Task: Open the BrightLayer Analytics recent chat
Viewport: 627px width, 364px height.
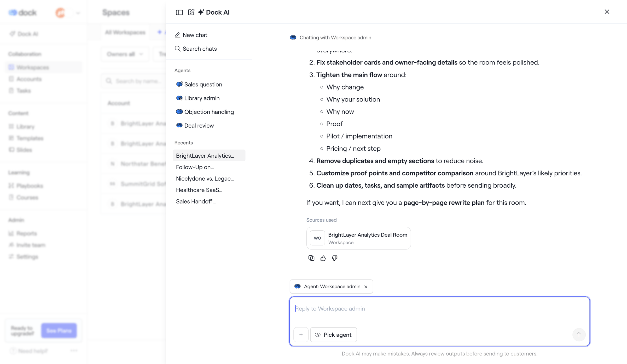Action: pyautogui.click(x=209, y=156)
